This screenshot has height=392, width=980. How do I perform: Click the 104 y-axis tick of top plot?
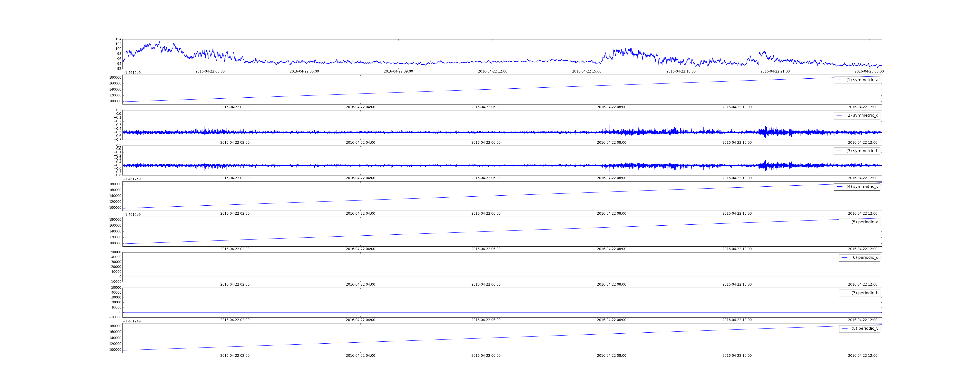(118, 39)
